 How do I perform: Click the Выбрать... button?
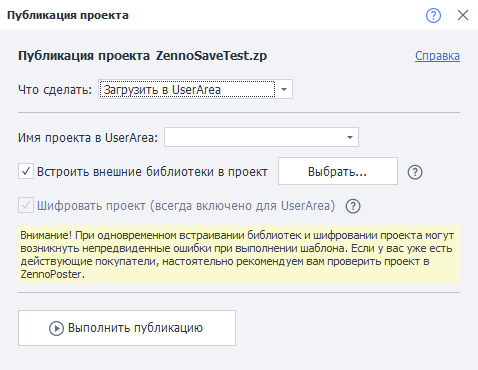pyautogui.click(x=338, y=171)
